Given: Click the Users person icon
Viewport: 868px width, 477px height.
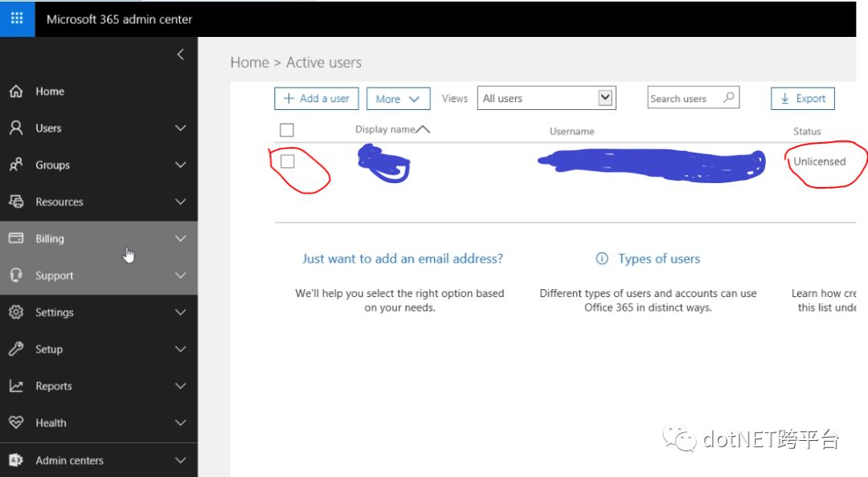Looking at the screenshot, I should pos(16,128).
